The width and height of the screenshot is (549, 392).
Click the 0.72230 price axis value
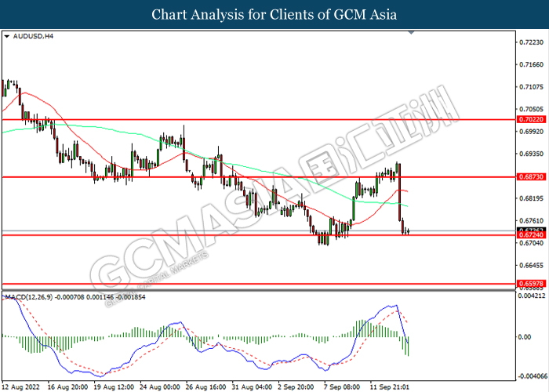pos(532,42)
